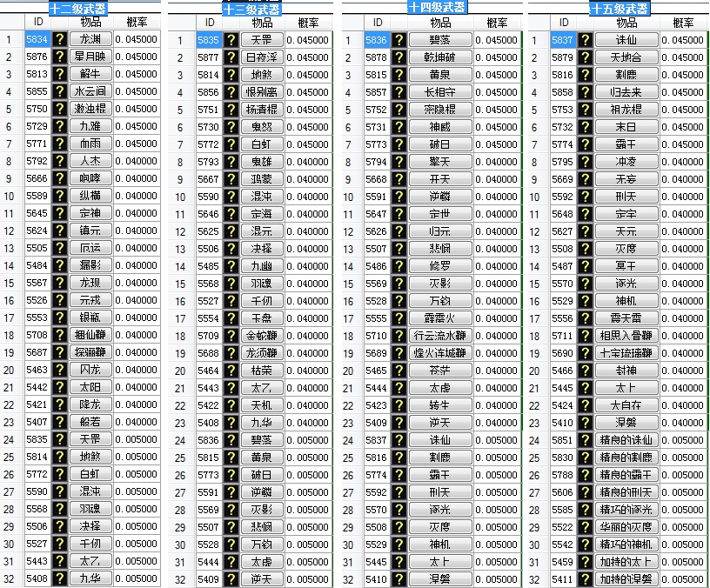Click the probability value in the 星月映 row
The image size is (710, 588).
coord(137,57)
